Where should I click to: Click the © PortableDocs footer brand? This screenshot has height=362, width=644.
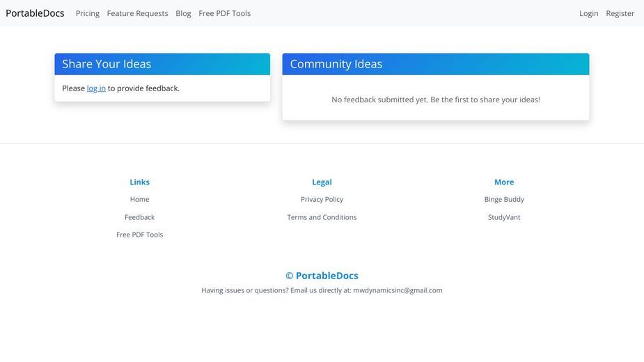pos(322,276)
